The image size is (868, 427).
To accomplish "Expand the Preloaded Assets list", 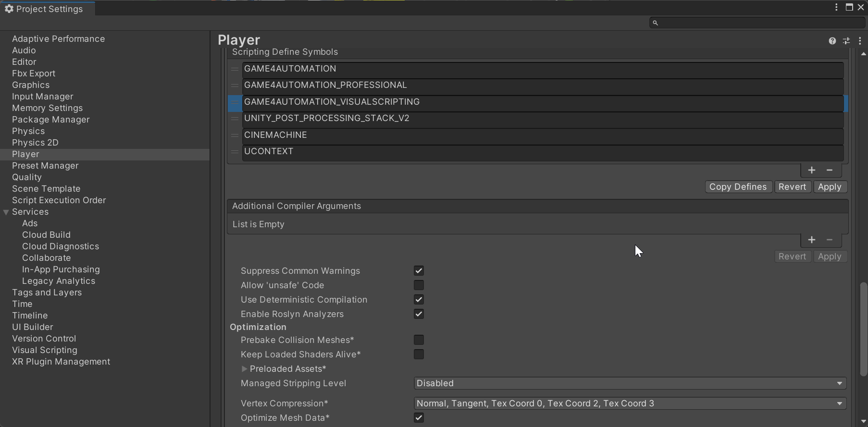I will tap(244, 369).
